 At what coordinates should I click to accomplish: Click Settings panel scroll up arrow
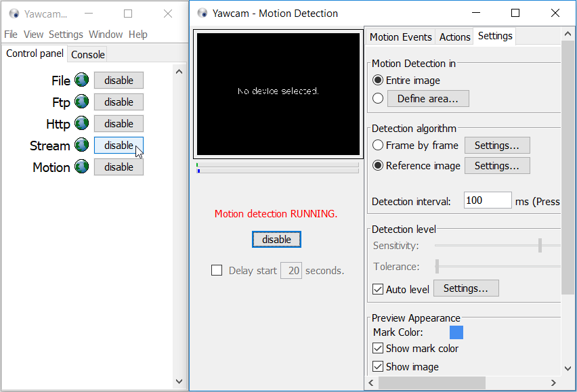pos(568,34)
